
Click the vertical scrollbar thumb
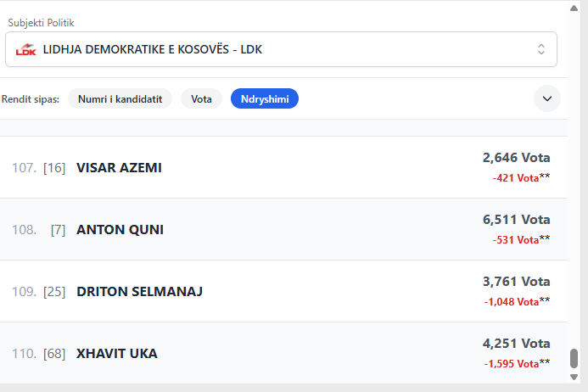tap(574, 358)
